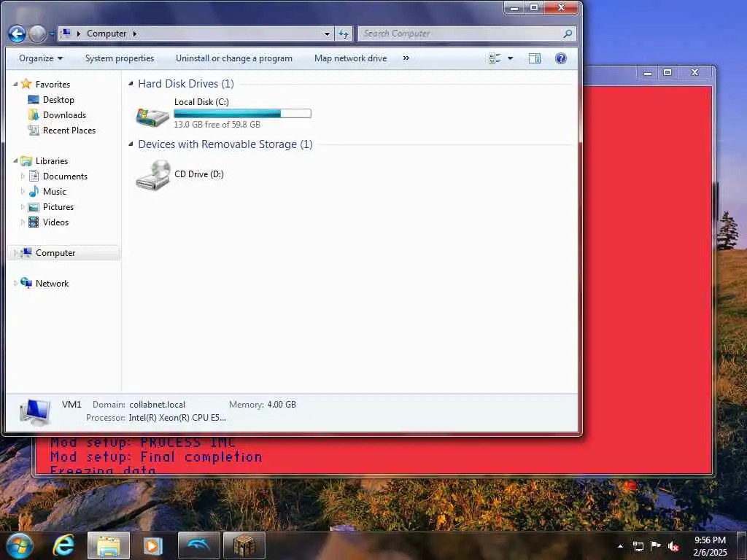This screenshot has height=560, width=747.
Task: Open the Music library
Action: [54, 192]
